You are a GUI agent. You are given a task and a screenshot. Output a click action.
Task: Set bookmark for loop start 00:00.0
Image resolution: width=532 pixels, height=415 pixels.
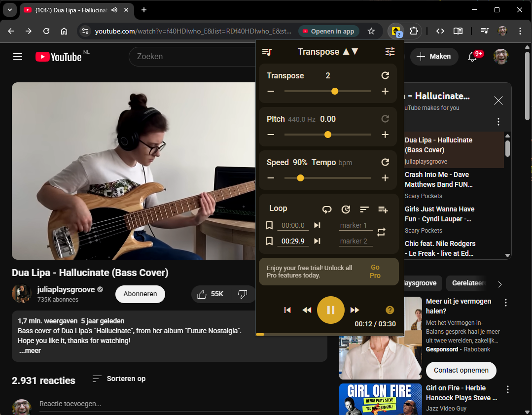tap(269, 225)
